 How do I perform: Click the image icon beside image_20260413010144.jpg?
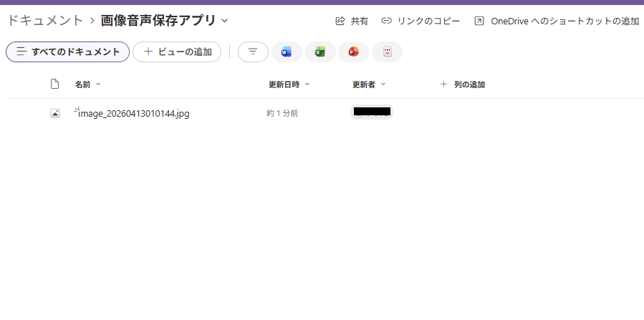(55, 113)
